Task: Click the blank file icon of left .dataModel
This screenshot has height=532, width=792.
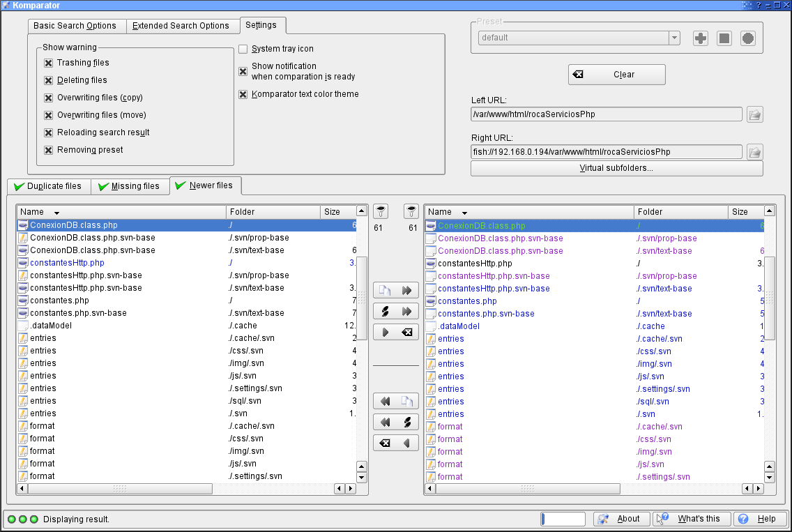Action: point(23,326)
